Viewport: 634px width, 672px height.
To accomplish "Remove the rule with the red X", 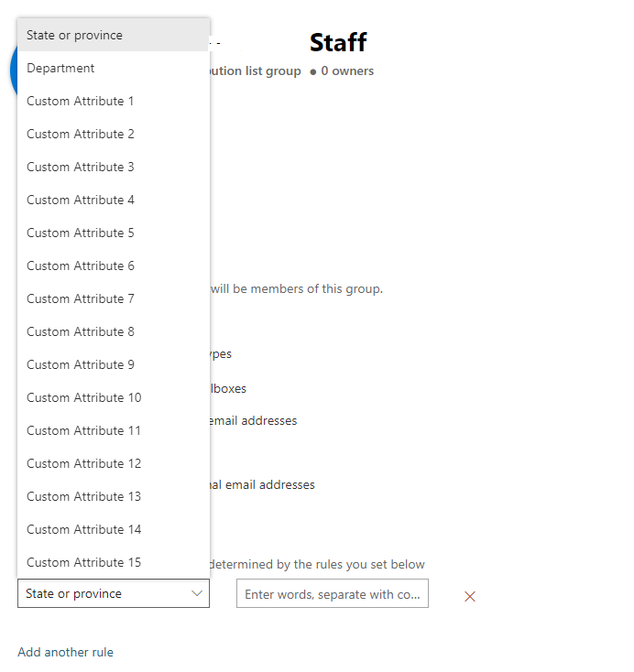I will tap(470, 597).
